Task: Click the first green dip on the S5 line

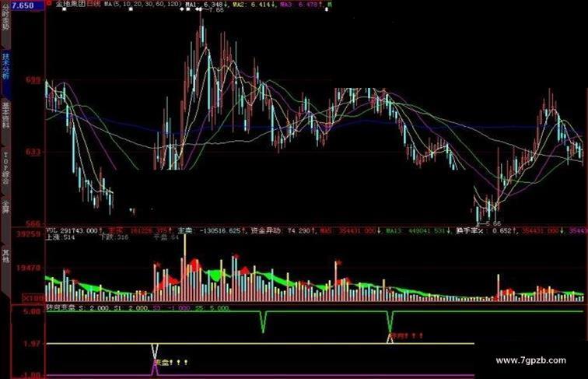Action: 263,322
